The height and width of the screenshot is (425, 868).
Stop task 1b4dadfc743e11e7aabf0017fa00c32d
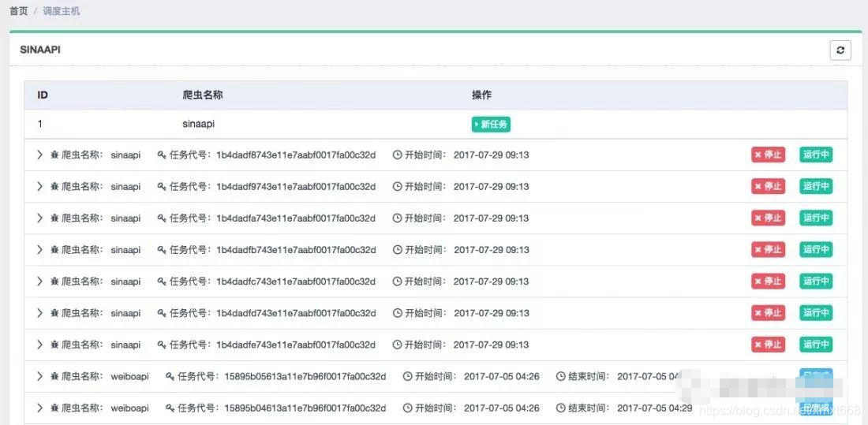(x=768, y=281)
